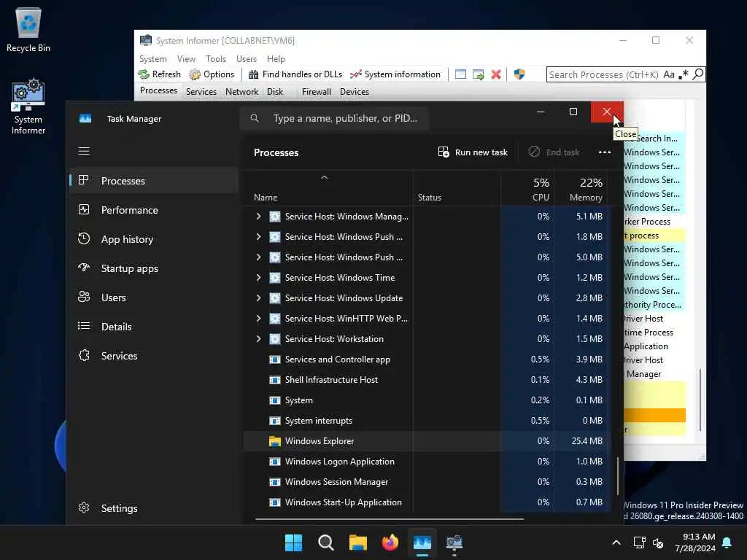Open Details page in Task Manager
The height and width of the screenshot is (560, 747).
coord(153,327)
